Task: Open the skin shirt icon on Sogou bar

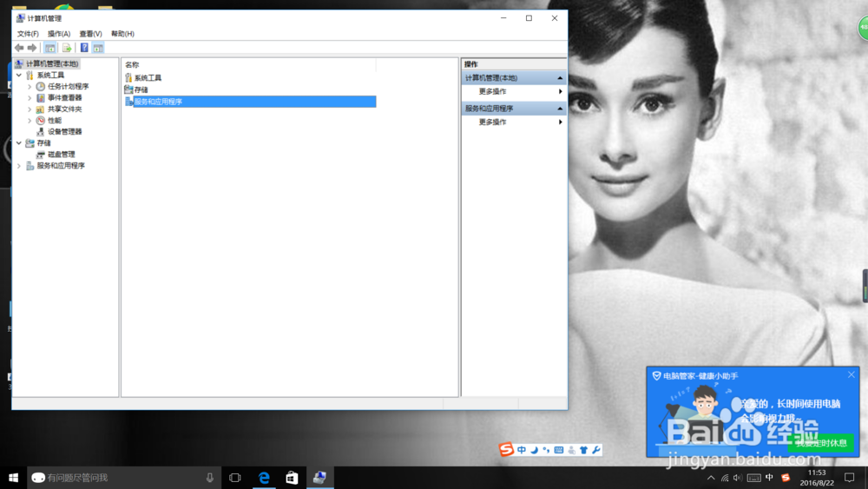Action: (x=583, y=450)
